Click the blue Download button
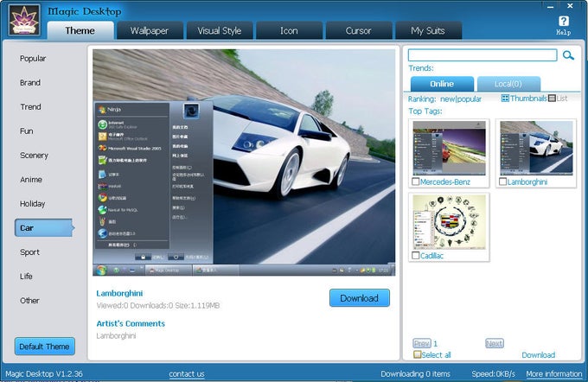The height and width of the screenshot is (382, 588). 360,298
